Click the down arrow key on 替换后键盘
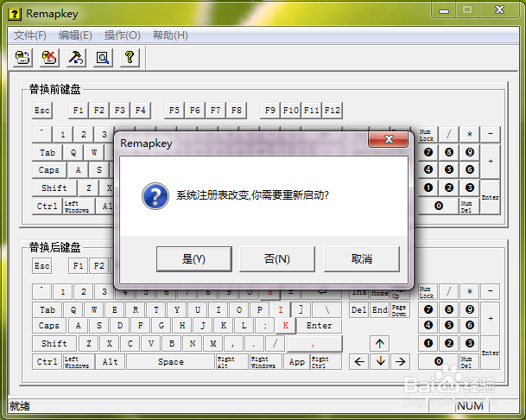526x420 pixels. 380,361
